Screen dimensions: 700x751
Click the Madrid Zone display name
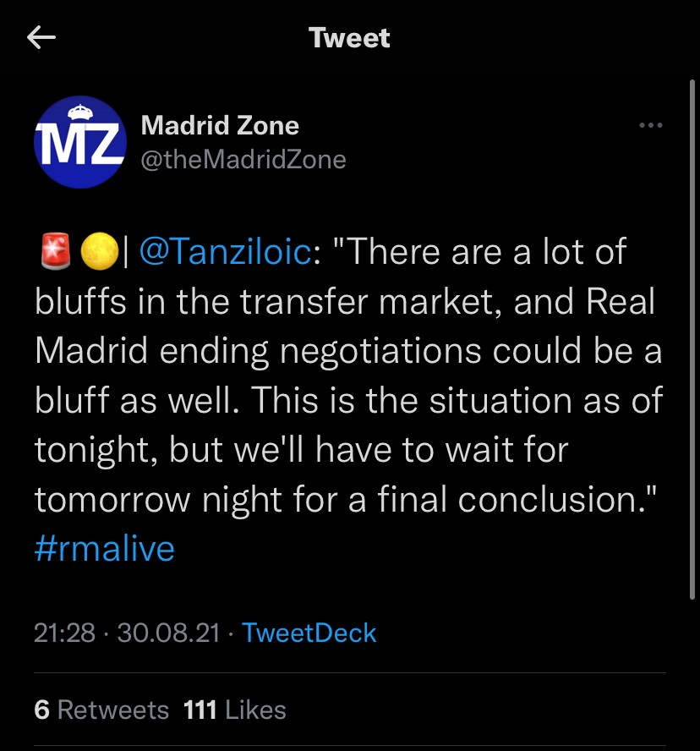[x=220, y=126]
